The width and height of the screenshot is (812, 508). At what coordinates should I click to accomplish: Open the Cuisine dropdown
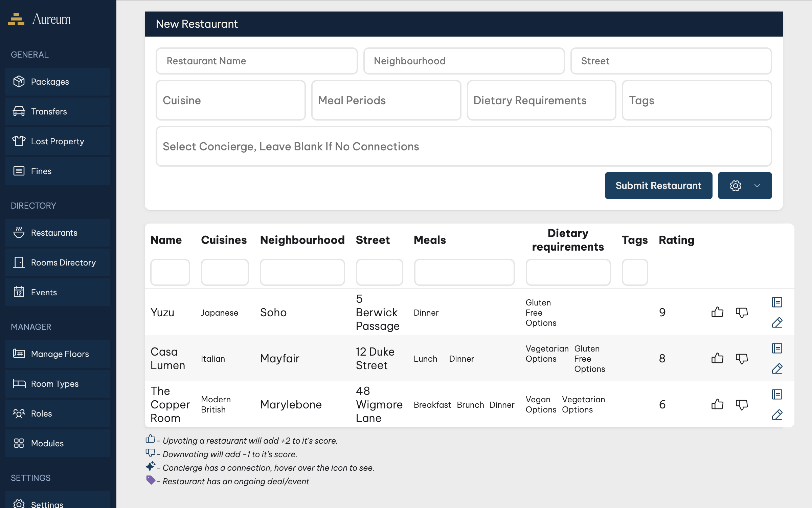tap(231, 100)
